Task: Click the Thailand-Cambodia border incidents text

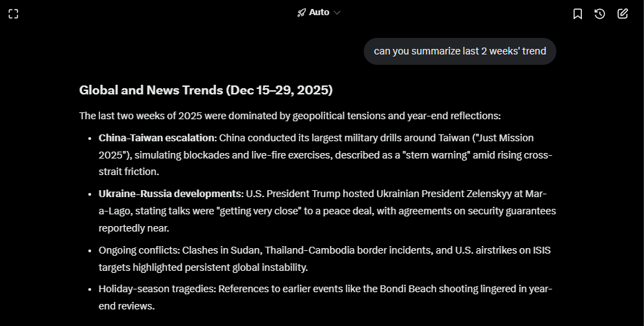Action: pyautogui.click(x=318, y=249)
